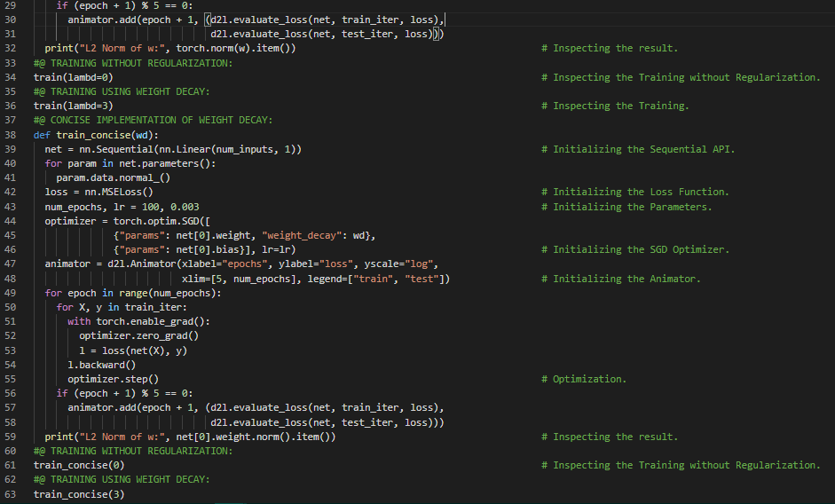Click the with torch.enable_grad() statement
The image size is (835, 504).
tap(138, 321)
